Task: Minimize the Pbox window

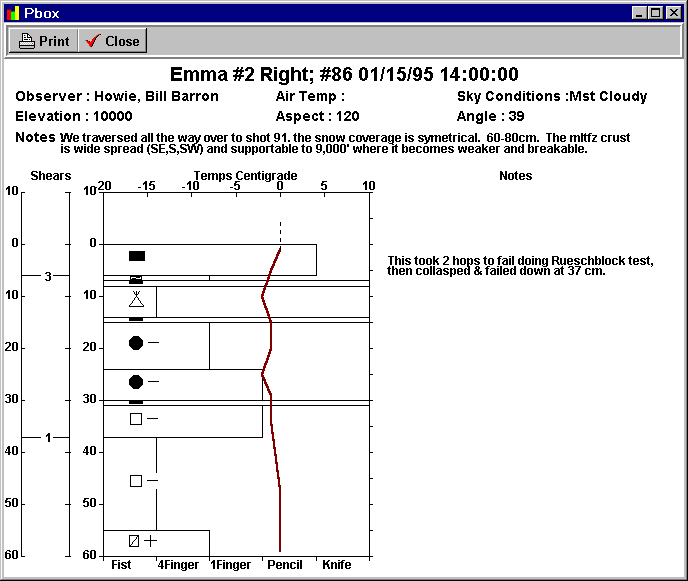Action: [640, 13]
